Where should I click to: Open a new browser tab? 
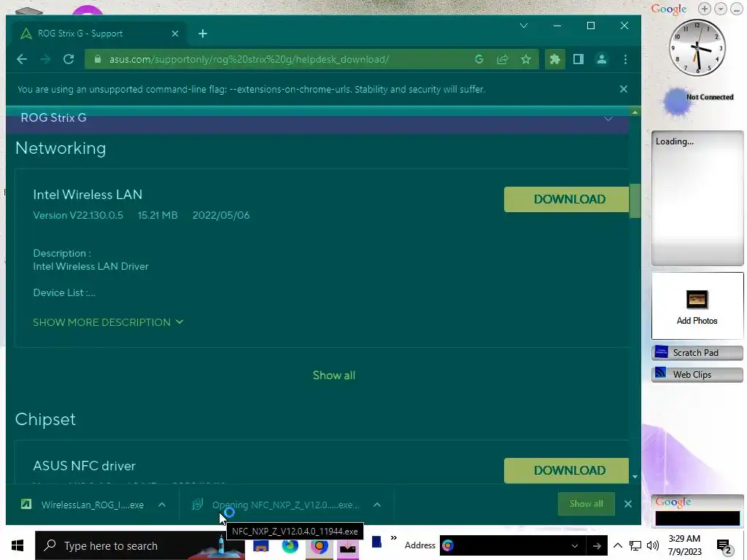click(x=203, y=34)
